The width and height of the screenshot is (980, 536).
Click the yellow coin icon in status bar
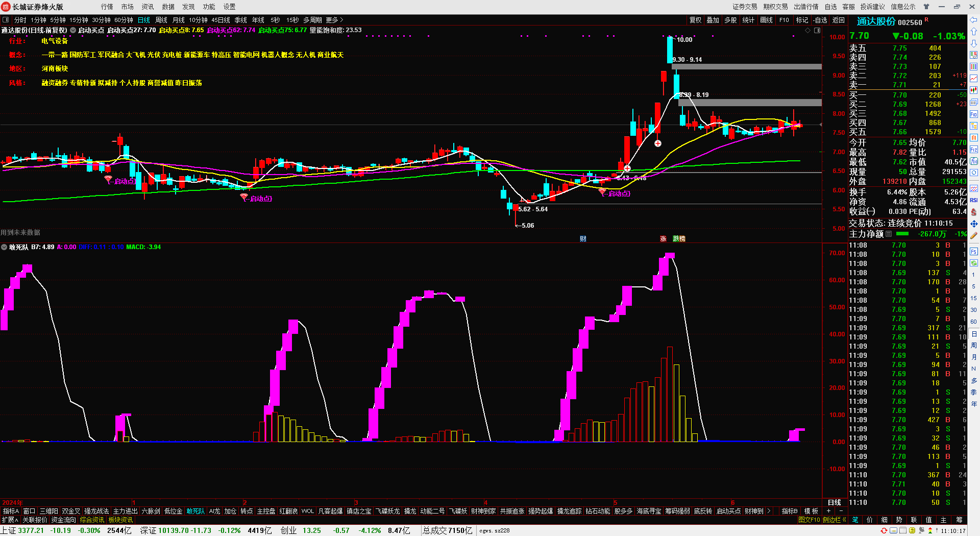(x=912, y=531)
